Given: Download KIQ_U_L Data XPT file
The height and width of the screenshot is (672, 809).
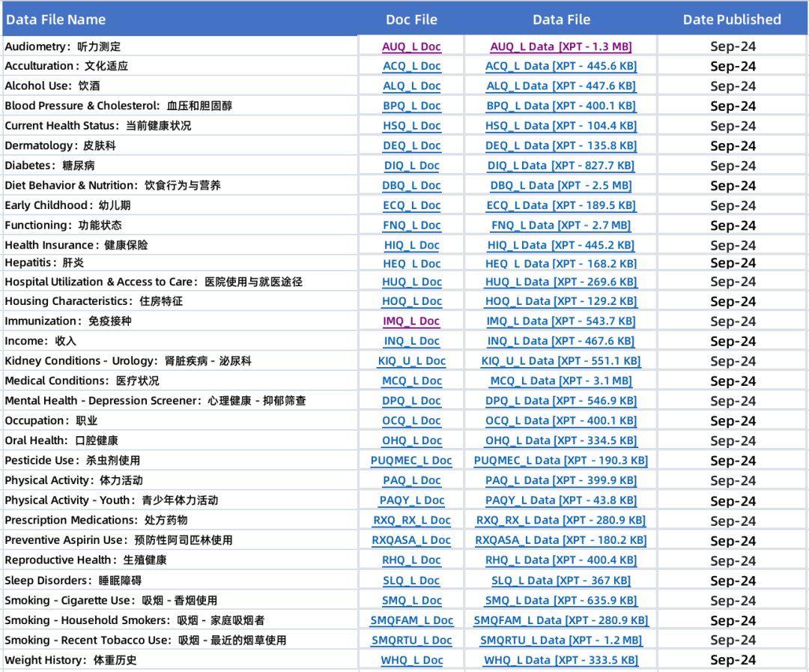Looking at the screenshot, I should (561, 361).
